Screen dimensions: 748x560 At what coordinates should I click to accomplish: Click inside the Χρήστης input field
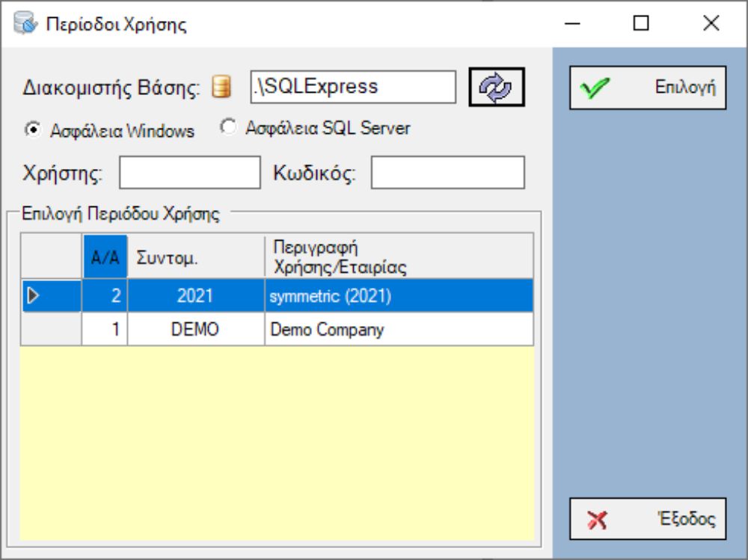pos(189,173)
